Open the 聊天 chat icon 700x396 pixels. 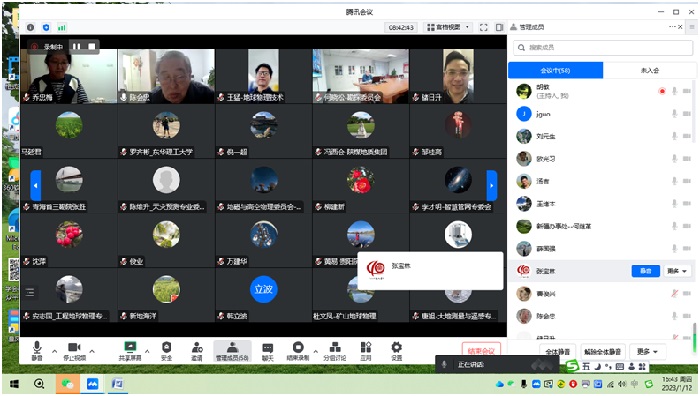(x=267, y=350)
